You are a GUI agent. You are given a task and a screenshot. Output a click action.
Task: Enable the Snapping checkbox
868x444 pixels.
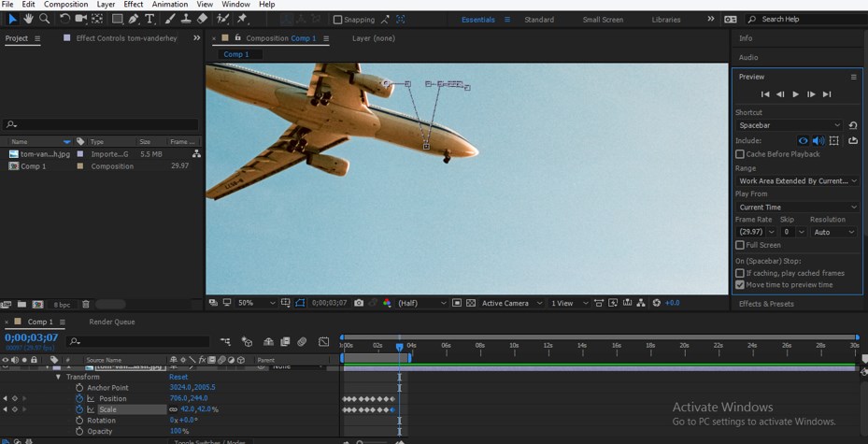[x=337, y=20]
